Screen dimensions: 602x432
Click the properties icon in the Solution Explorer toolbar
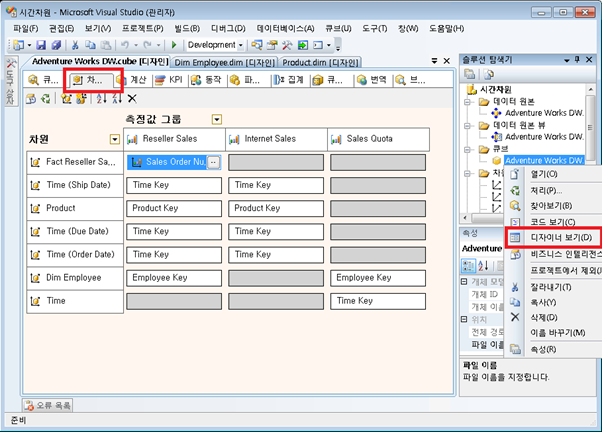[470, 74]
